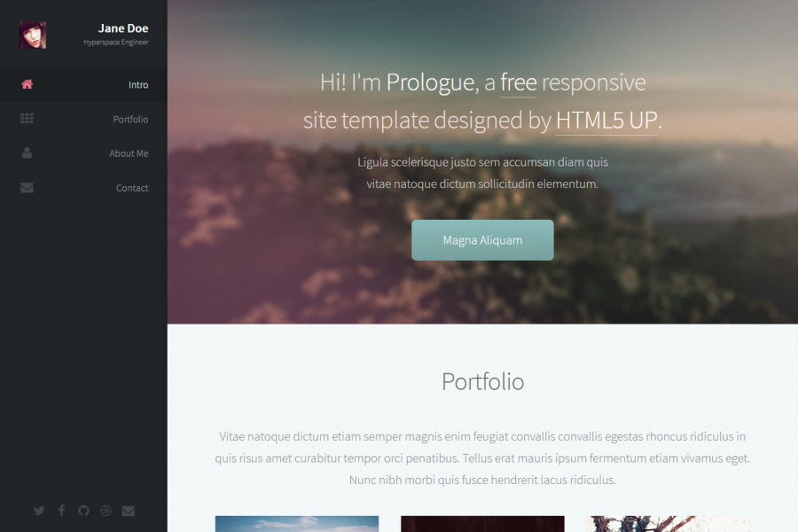Click the underlined "free" link in heading
This screenshot has width=798, height=532.
coord(519,82)
